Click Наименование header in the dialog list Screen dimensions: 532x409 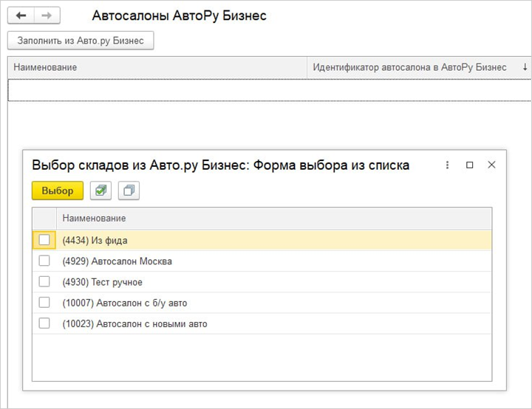273,219
